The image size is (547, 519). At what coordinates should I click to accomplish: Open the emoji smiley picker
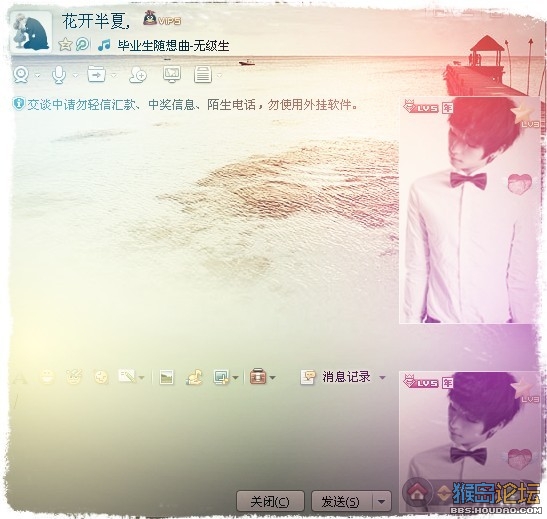(x=47, y=377)
